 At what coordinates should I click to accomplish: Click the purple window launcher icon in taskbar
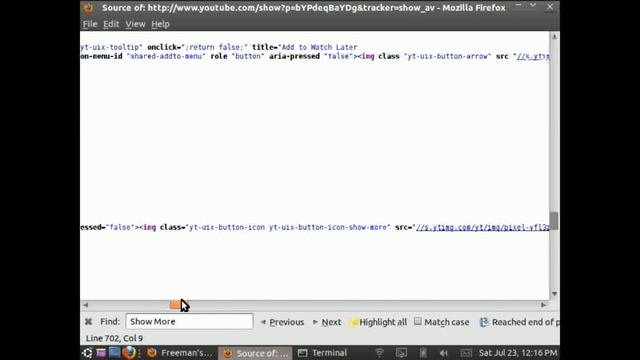101,353
